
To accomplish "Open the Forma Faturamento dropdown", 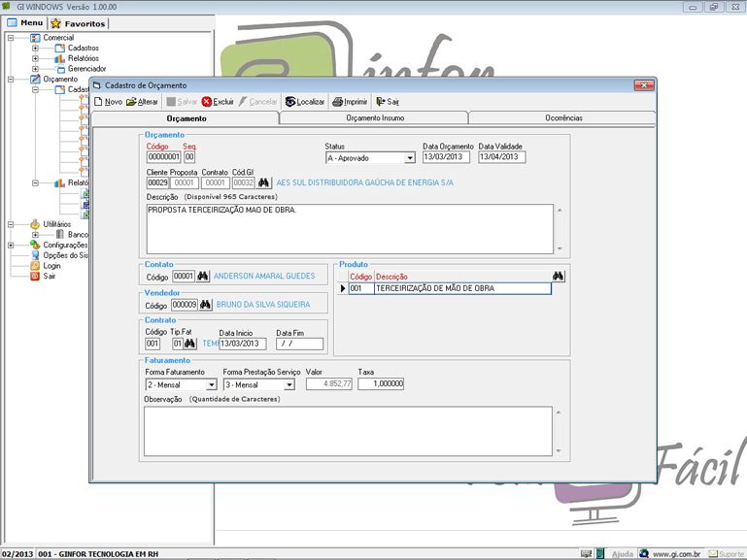I will pos(211,384).
